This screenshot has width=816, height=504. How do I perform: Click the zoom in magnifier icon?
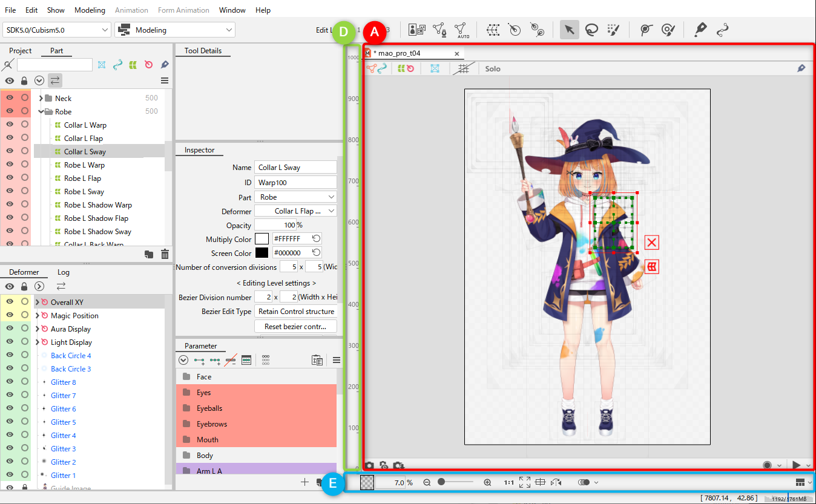[487, 482]
